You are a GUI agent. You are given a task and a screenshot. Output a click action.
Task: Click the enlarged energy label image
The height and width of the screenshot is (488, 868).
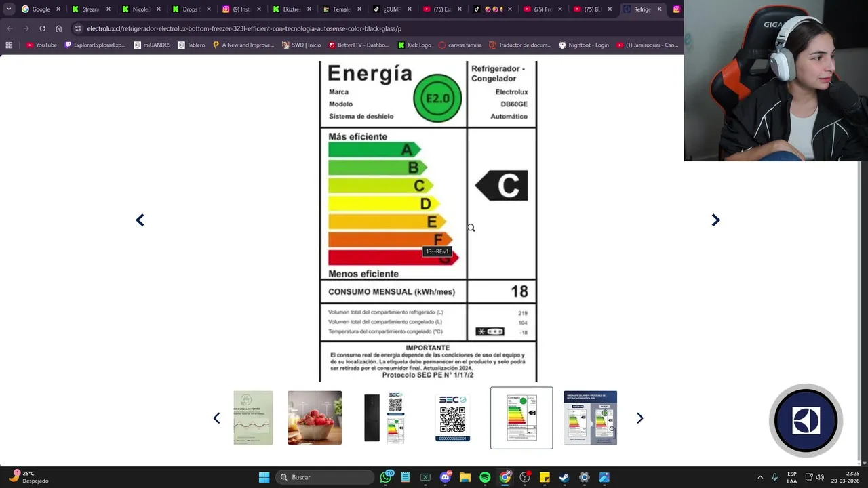pos(428,222)
